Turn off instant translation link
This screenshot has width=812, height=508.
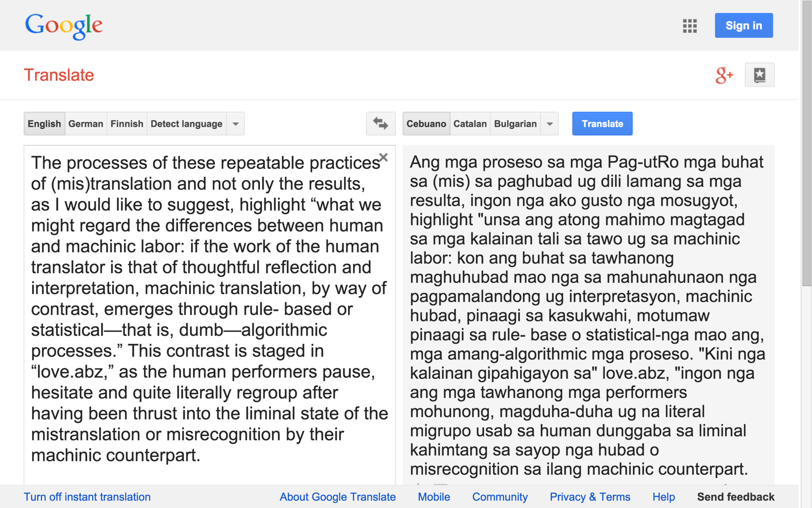click(87, 497)
